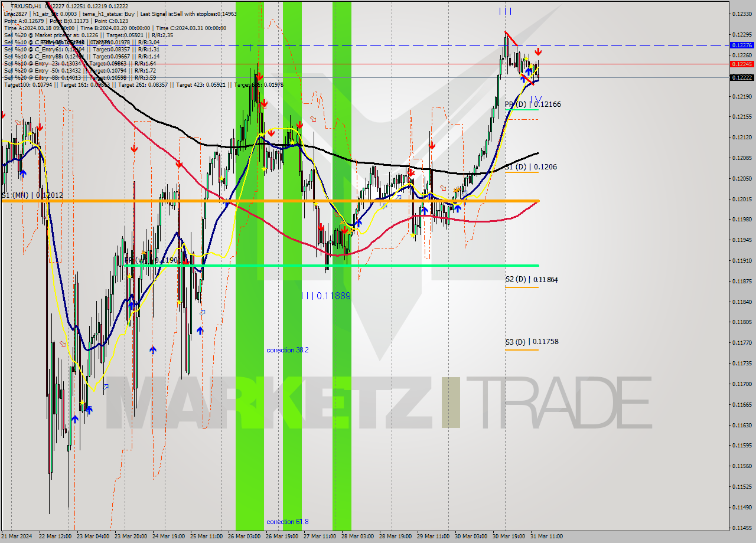Click the 0.11700 price axis value
756x543 pixels.
coord(741,384)
